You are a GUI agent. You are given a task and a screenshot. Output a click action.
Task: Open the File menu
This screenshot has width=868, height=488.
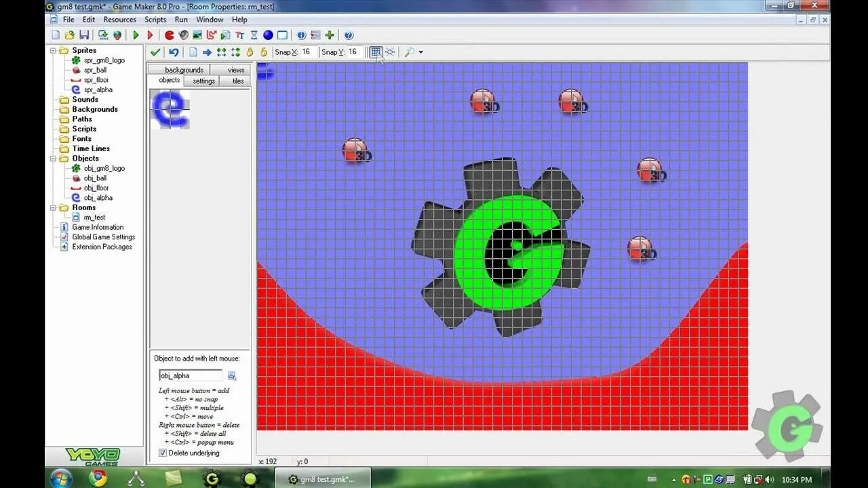68,20
